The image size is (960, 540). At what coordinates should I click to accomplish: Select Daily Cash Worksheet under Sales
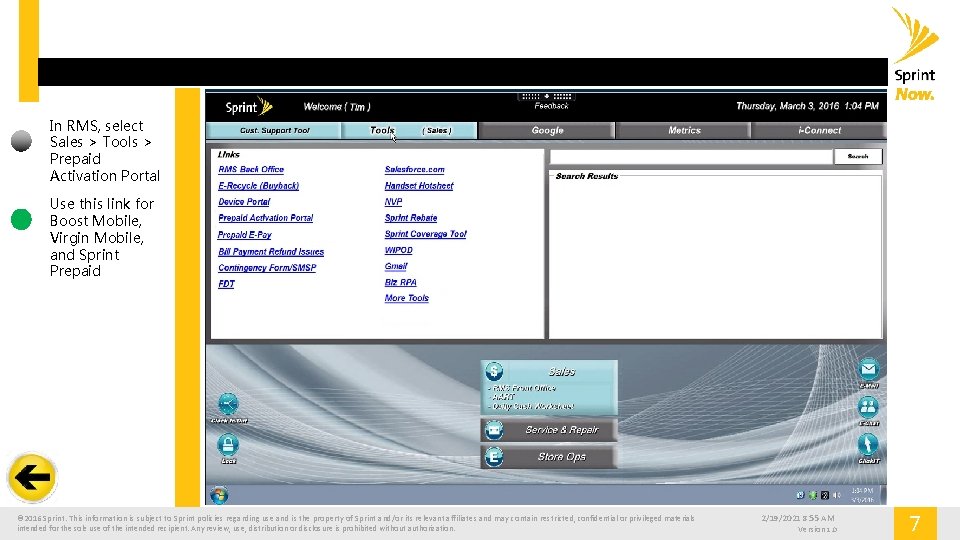click(533, 406)
